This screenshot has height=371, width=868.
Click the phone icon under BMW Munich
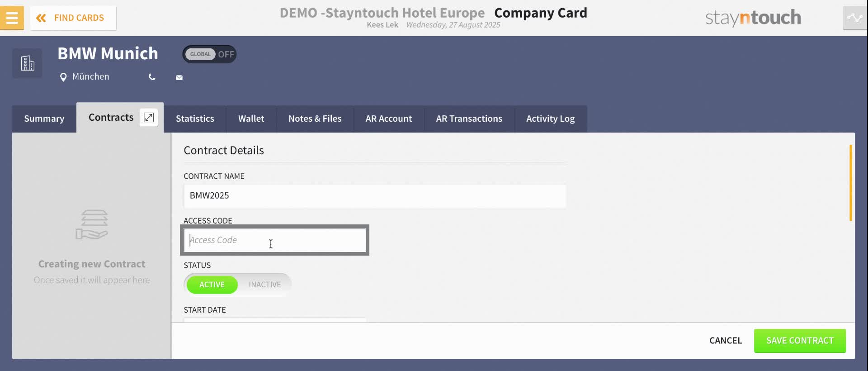[x=152, y=77]
